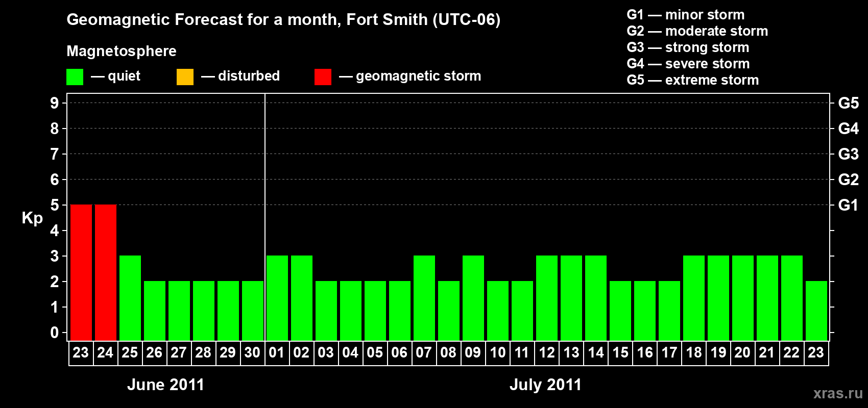This screenshot has height=408, width=868.
Task: Click the 'G3 — strong storm' legend text
Action: [688, 47]
